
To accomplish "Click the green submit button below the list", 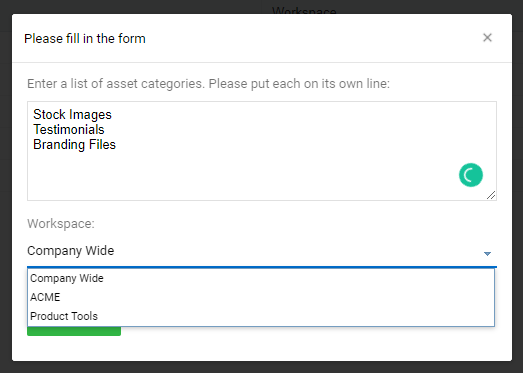I will pyautogui.click(x=74, y=331).
